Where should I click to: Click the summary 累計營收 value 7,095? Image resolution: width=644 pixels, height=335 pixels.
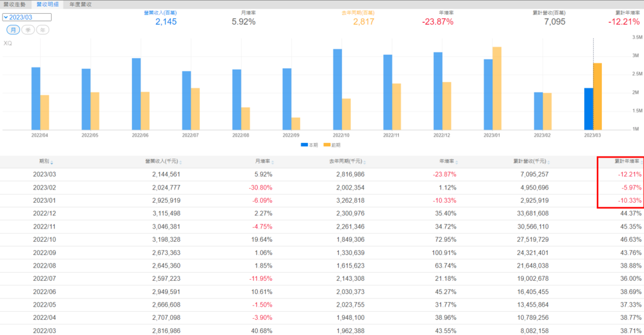click(555, 22)
